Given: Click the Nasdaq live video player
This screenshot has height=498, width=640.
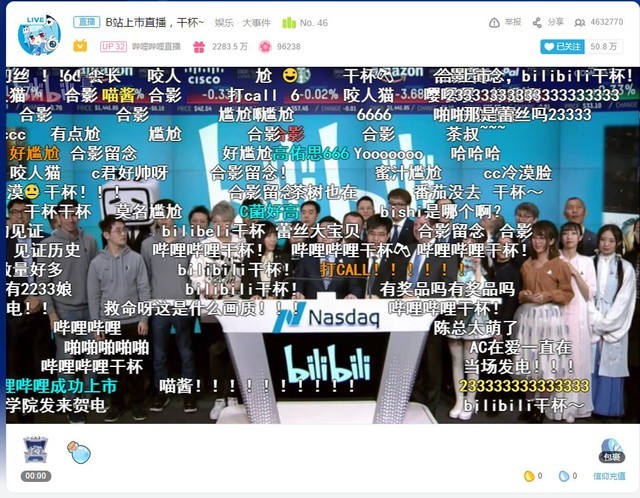Looking at the screenshot, I should [322, 245].
